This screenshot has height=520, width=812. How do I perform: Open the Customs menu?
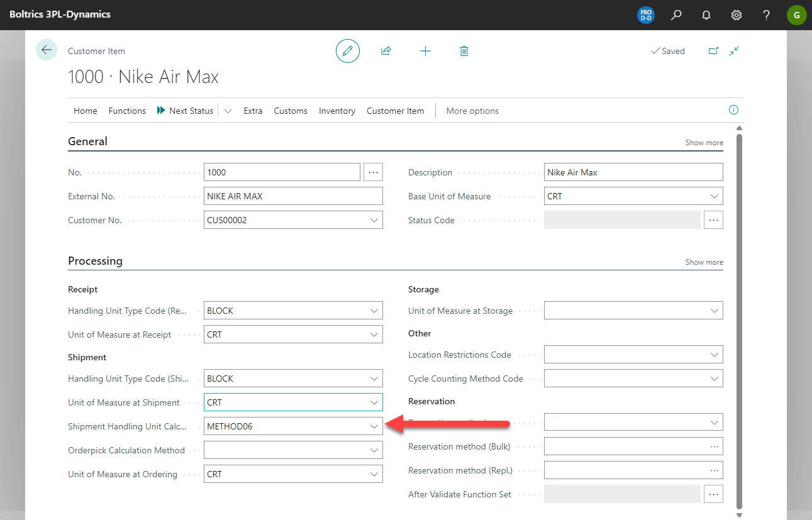tap(291, 111)
